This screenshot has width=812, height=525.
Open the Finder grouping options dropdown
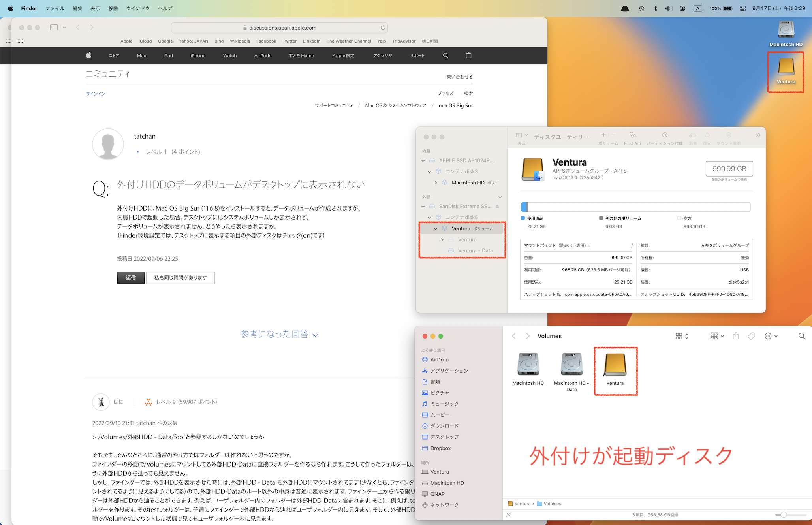tap(717, 336)
